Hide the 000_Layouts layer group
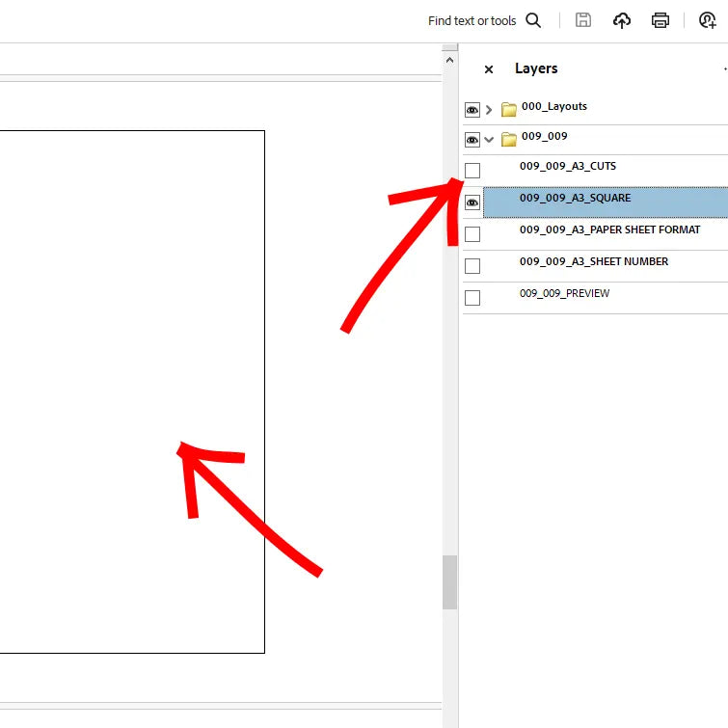The image size is (728, 728). [x=472, y=110]
